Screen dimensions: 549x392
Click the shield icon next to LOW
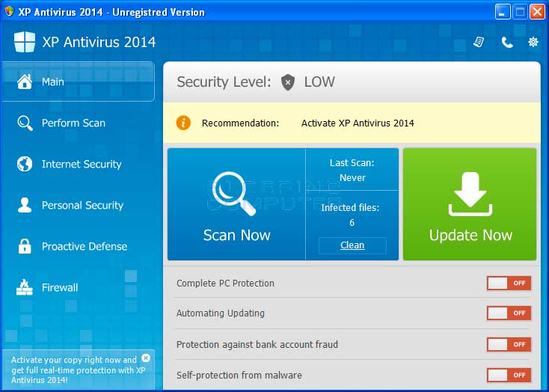click(288, 82)
